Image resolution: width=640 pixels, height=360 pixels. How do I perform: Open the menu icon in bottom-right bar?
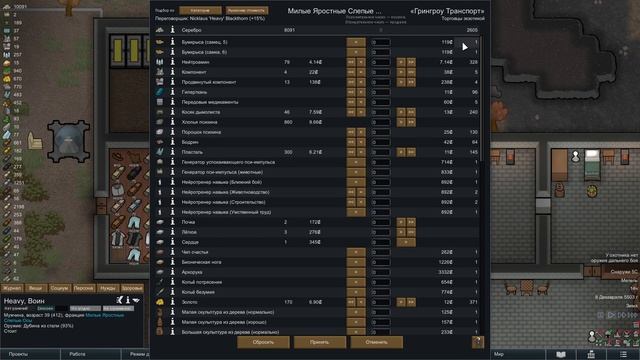(623, 354)
